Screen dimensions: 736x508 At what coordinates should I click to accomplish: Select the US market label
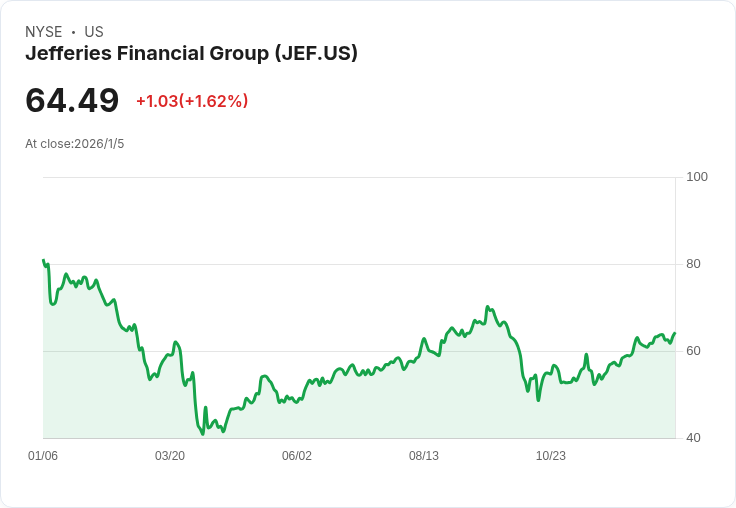point(94,32)
